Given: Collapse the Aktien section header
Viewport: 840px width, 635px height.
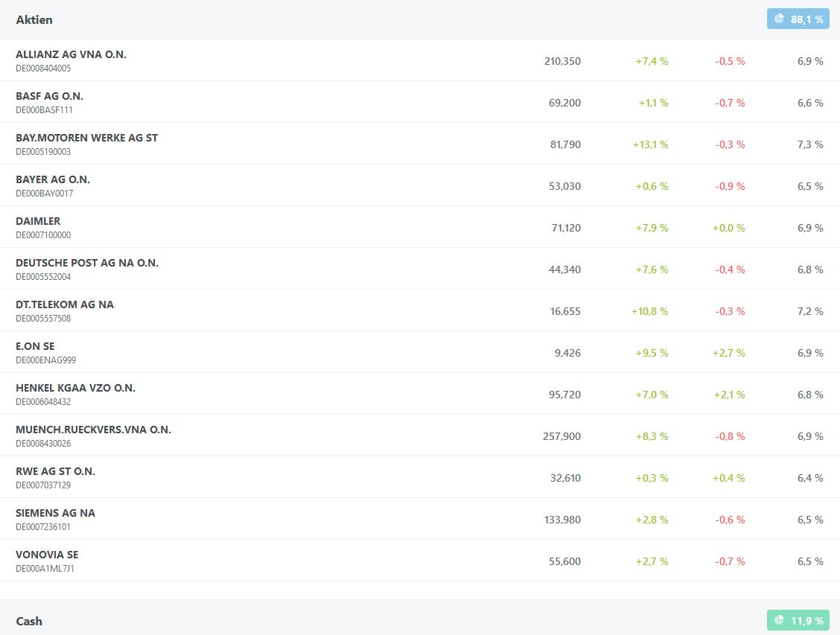Looking at the screenshot, I should pyautogui.click(x=34, y=19).
